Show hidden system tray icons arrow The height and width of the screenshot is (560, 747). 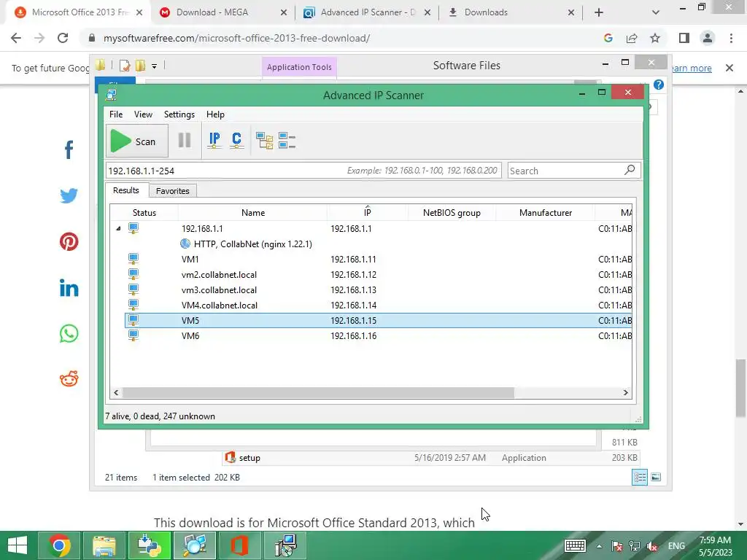point(599,546)
